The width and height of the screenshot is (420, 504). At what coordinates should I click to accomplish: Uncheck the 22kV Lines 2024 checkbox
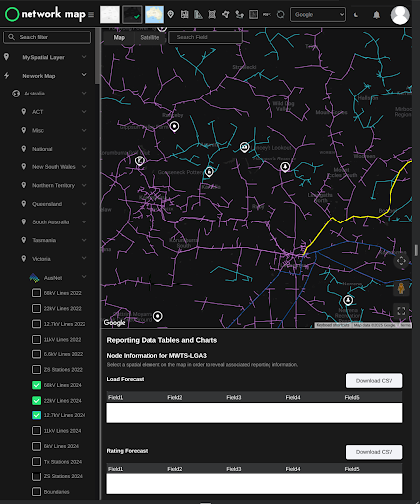pos(36,401)
